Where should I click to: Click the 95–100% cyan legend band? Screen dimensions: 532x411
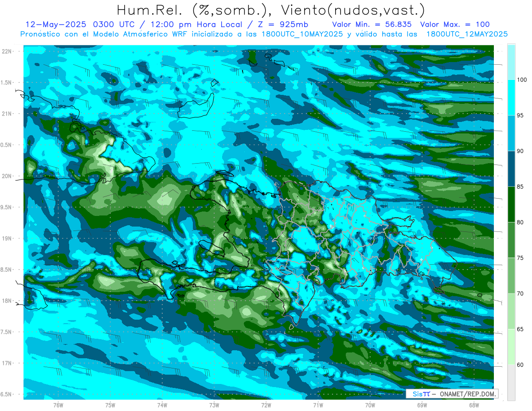click(x=511, y=98)
